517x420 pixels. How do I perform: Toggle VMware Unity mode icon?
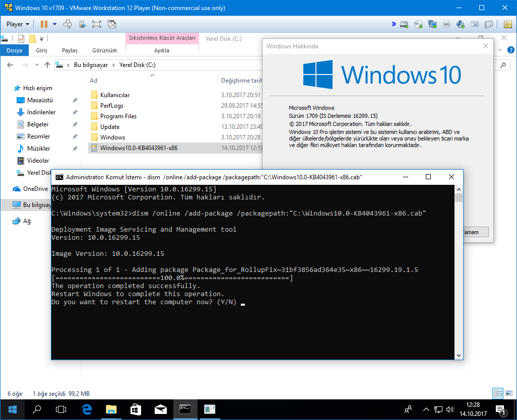[112, 24]
